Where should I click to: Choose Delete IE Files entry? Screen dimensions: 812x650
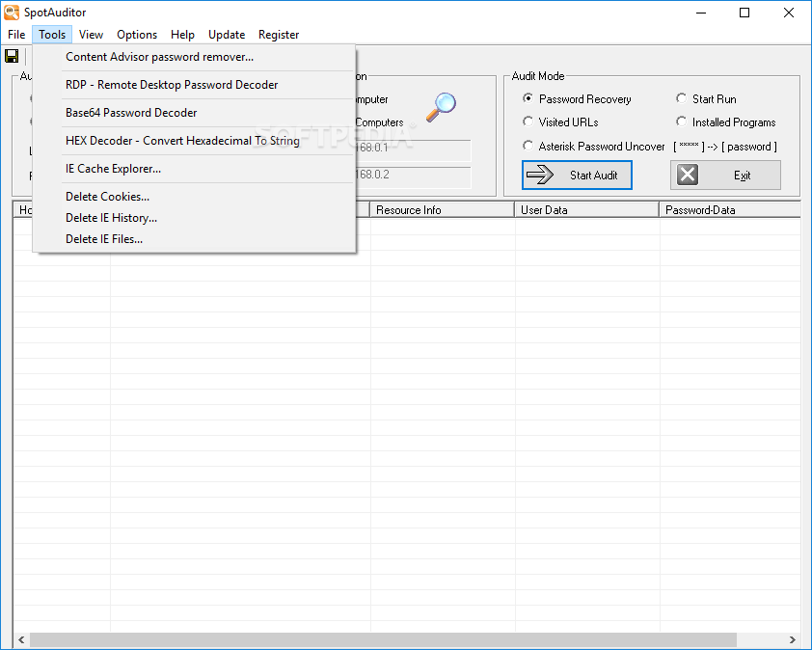coord(194,239)
